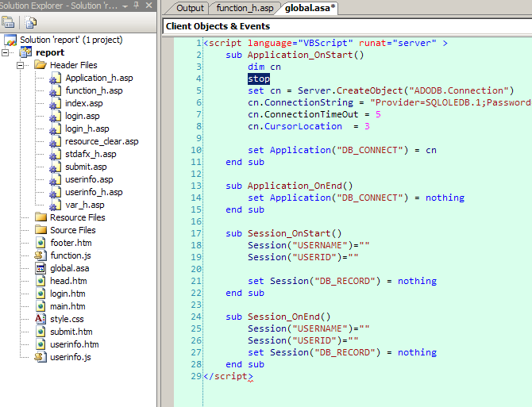Click 'Session_OnEnd()' on line 24
This screenshot has width=532, height=407.
[x=289, y=317]
